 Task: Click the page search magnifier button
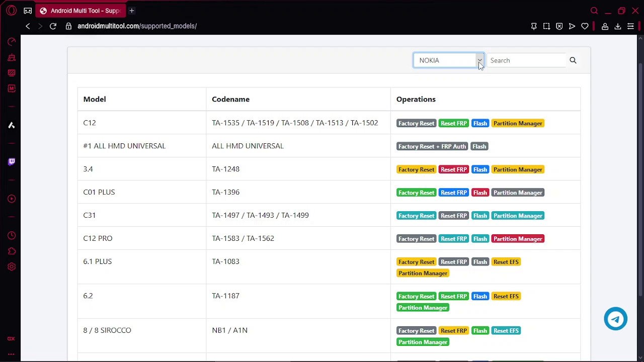tap(573, 60)
